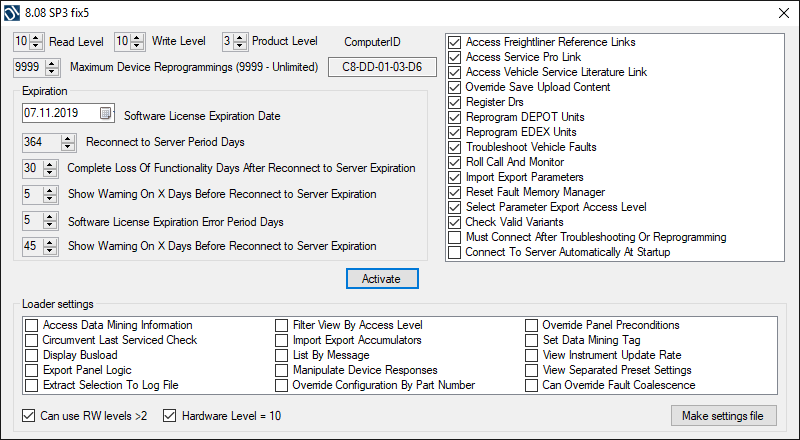The width and height of the screenshot is (800, 440).
Task: Click the 364 reconnect days field
Action: pos(42,142)
